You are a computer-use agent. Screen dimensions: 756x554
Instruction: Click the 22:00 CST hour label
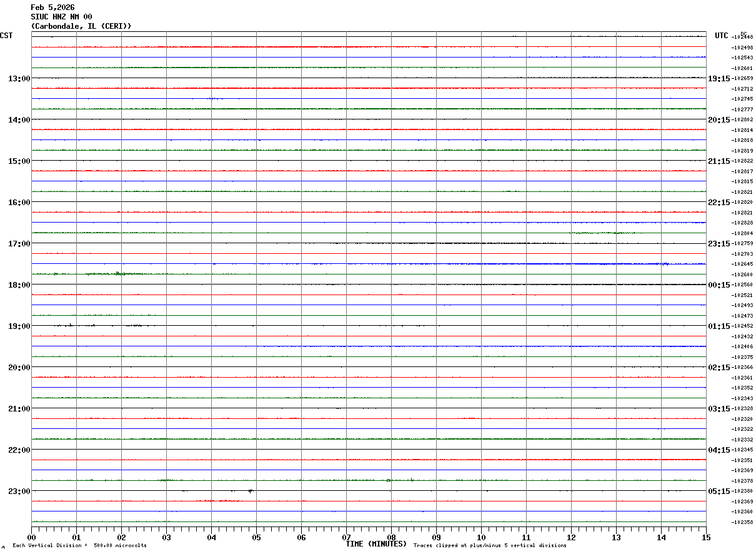(x=19, y=450)
